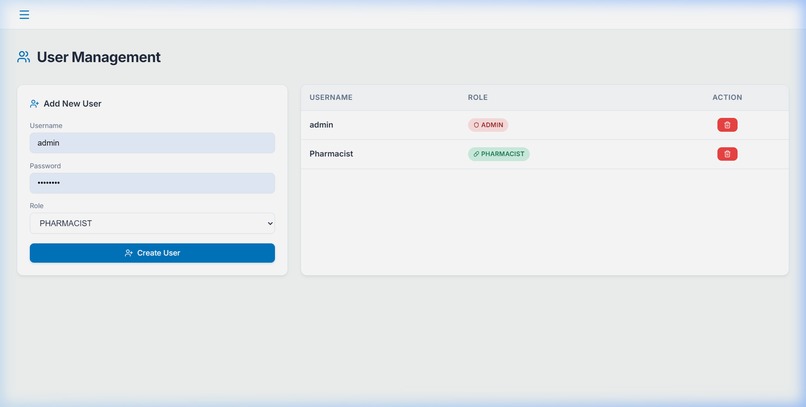Click the Add New User title

[x=72, y=104]
